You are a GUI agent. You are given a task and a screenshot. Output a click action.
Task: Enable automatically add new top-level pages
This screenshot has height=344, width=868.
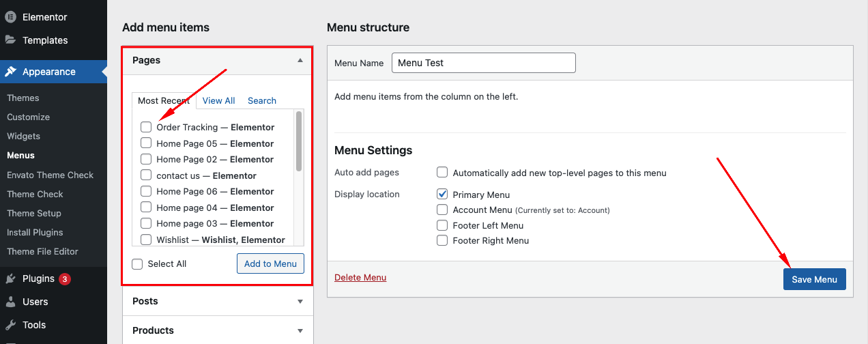click(x=442, y=173)
